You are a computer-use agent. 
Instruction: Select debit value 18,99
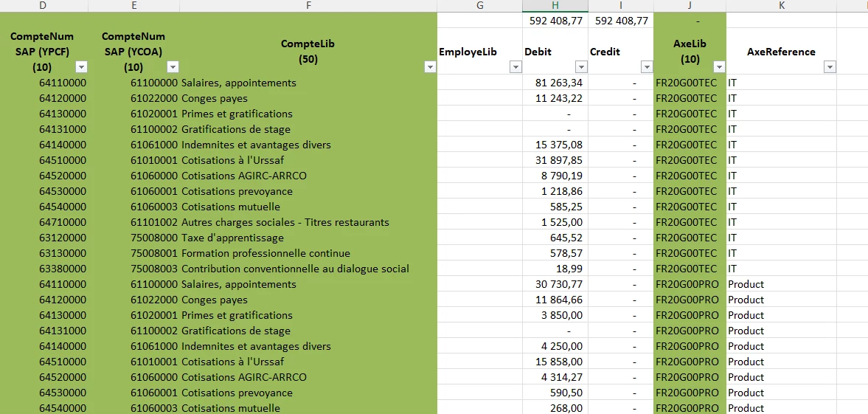point(555,269)
